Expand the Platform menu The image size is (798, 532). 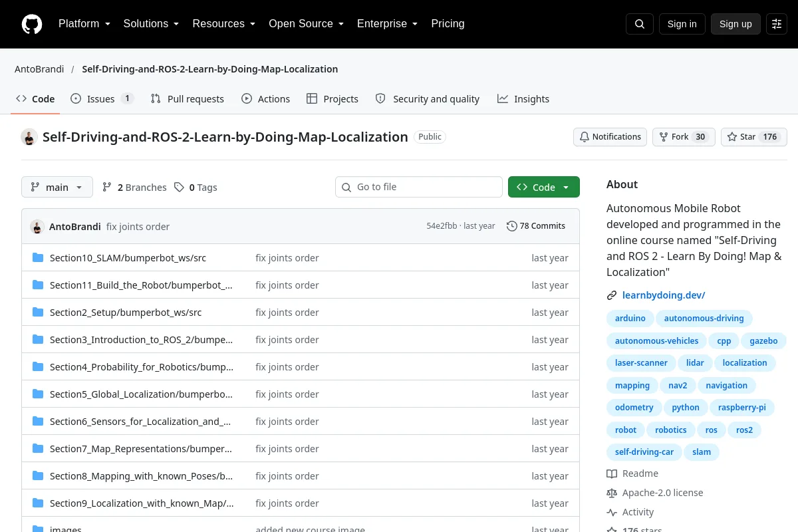[x=84, y=24]
